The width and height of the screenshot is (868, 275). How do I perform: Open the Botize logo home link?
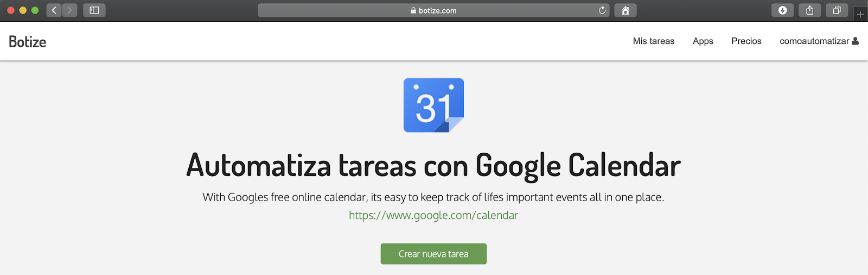pyautogui.click(x=28, y=42)
